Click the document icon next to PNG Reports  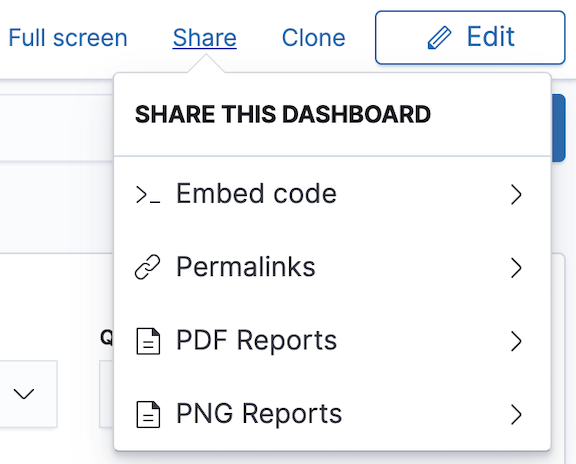coord(148,414)
